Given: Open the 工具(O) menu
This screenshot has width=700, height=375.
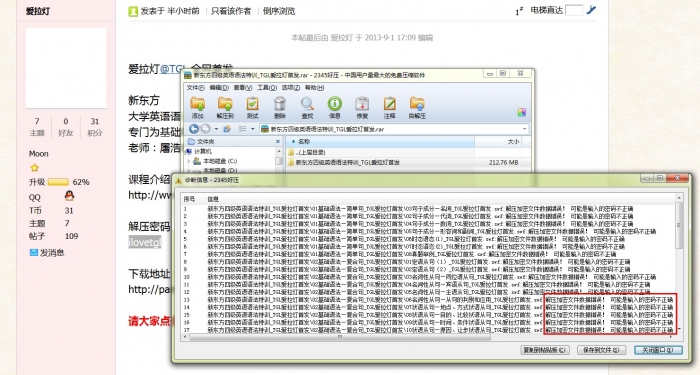Looking at the screenshot, I should click(267, 88).
